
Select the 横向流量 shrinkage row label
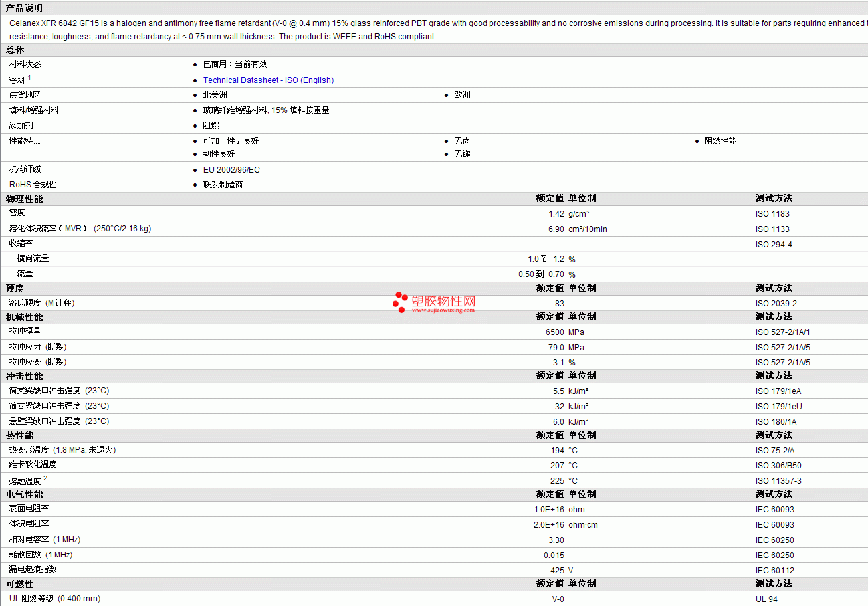pos(33,258)
